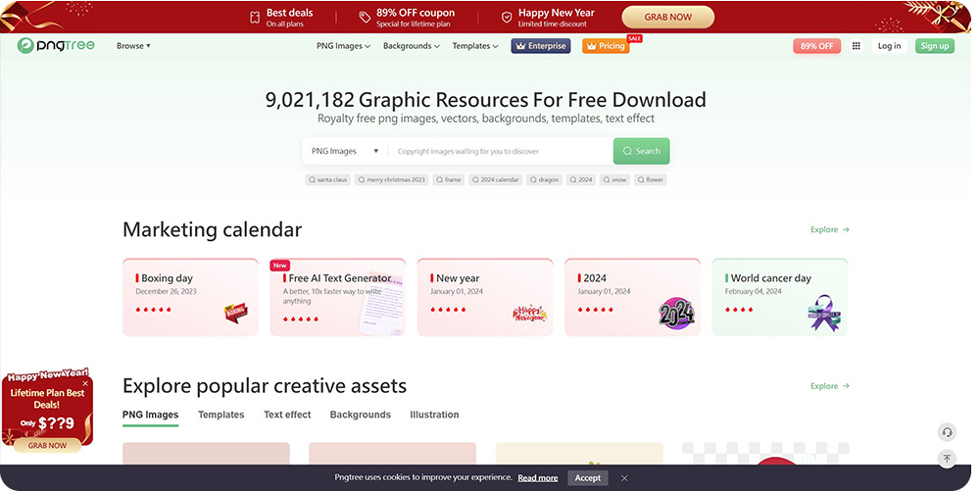Click the search input field

(500, 151)
